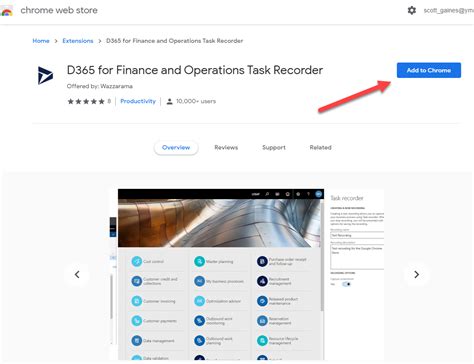The width and height of the screenshot is (474, 364).
Task: Click the "Offered by: Wazzarama" text
Action: [100, 86]
